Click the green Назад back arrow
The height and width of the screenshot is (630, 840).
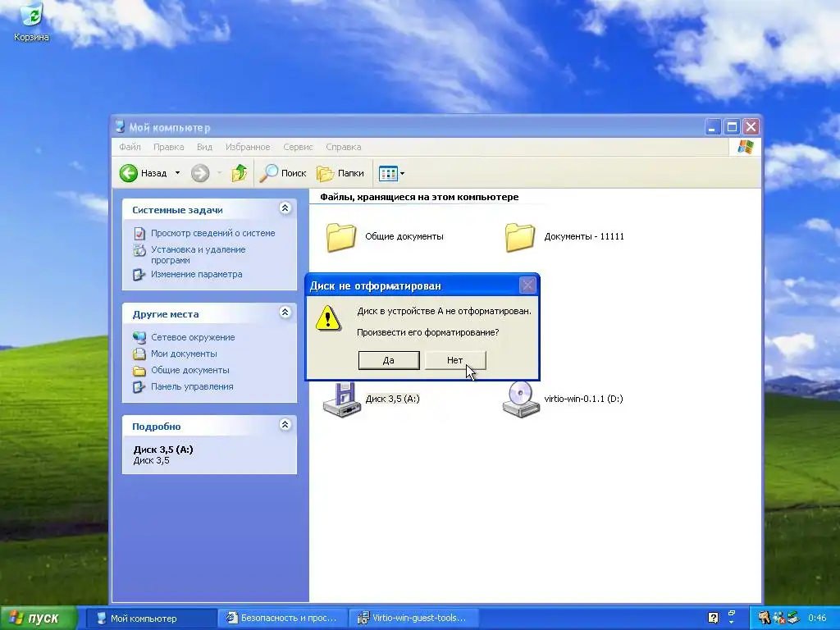pos(129,173)
